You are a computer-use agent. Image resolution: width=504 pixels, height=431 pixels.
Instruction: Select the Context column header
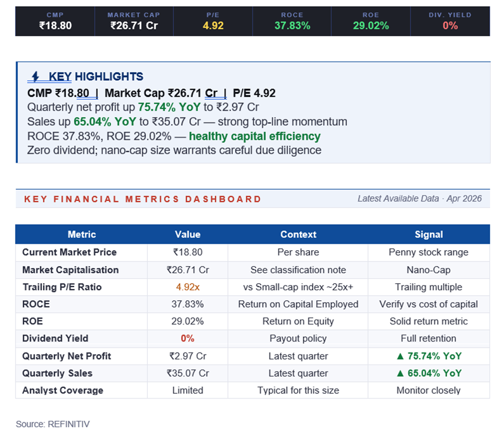(x=298, y=234)
